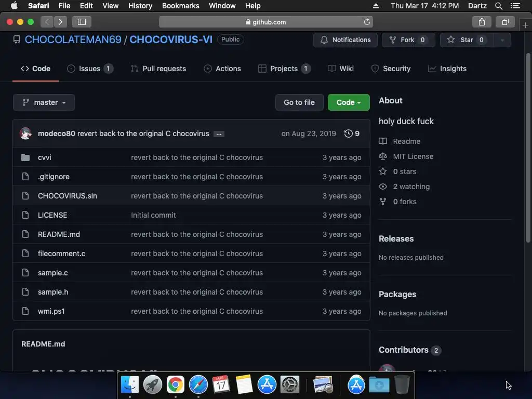532x399 pixels.
Task: Open the macOS Notification Center icon
Action: (515, 6)
